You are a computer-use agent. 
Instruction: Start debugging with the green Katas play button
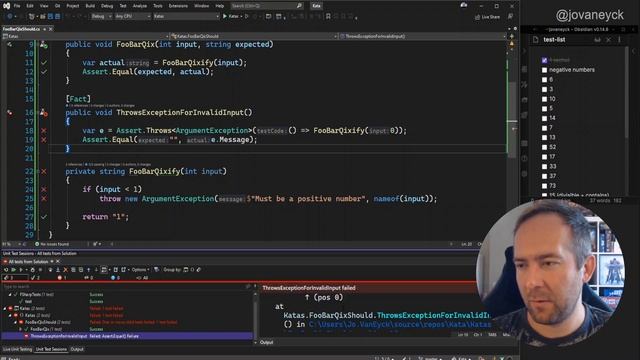(231, 16)
